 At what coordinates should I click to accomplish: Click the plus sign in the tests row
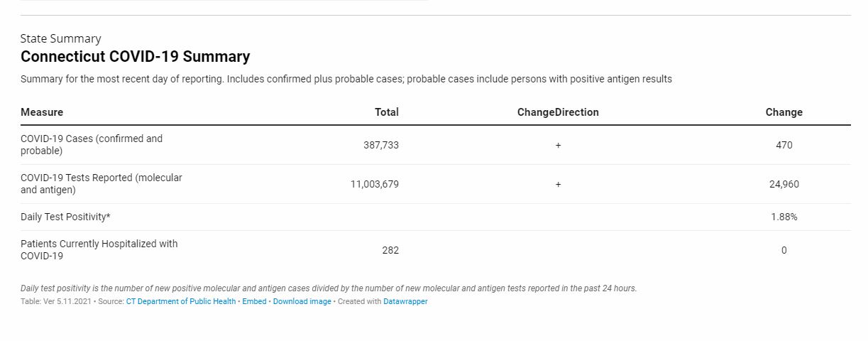pyautogui.click(x=558, y=184)
